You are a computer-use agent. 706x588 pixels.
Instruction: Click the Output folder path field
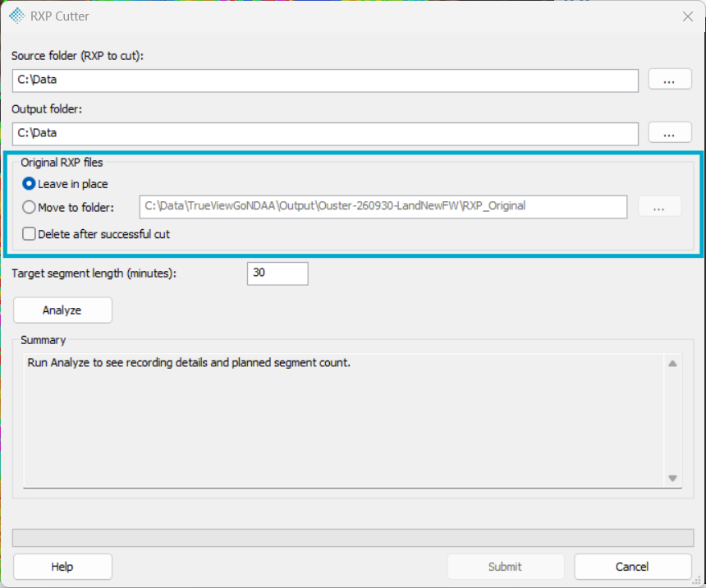[x=325, y=134]
